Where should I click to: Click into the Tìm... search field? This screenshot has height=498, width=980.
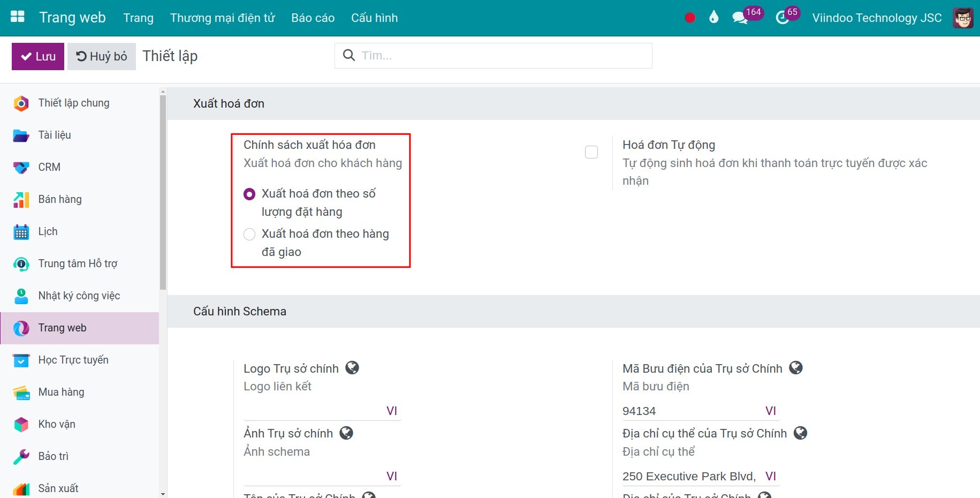point(505,55)
